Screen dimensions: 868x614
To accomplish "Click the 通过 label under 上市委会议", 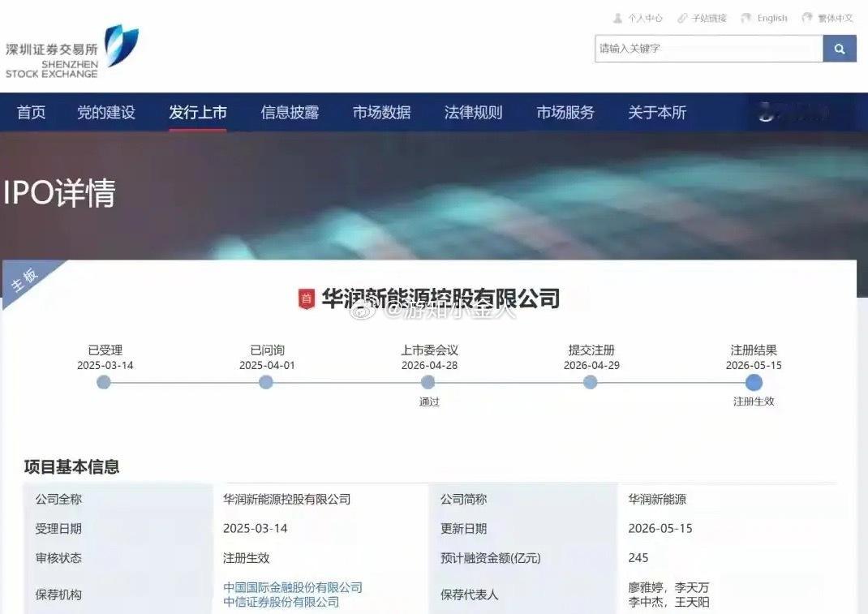I will 429,402.
